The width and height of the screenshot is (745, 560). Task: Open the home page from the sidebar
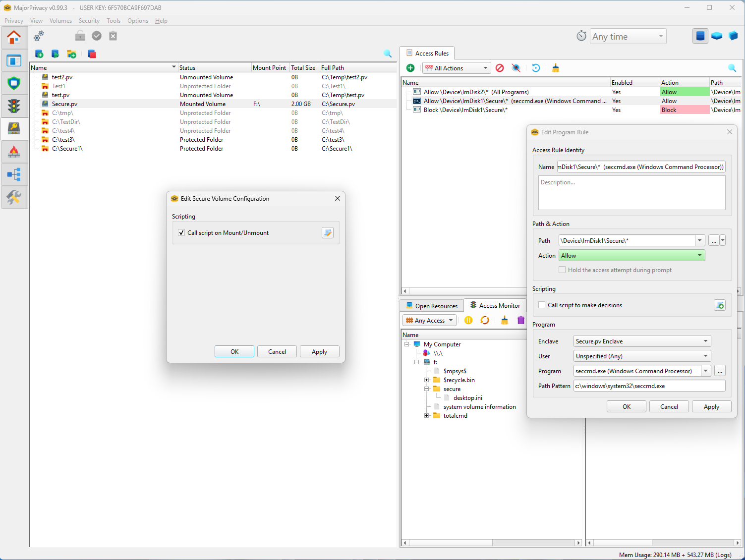tap(14, 38)
